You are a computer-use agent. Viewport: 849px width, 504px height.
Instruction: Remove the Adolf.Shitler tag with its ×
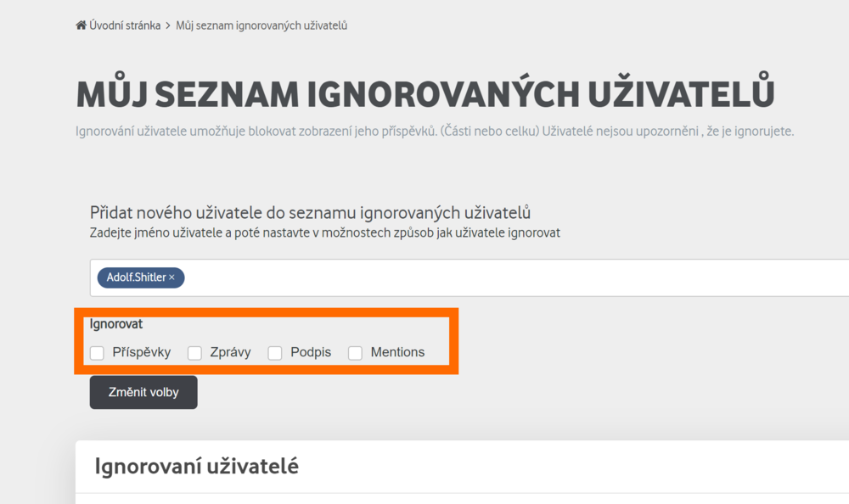pos(171,277)
